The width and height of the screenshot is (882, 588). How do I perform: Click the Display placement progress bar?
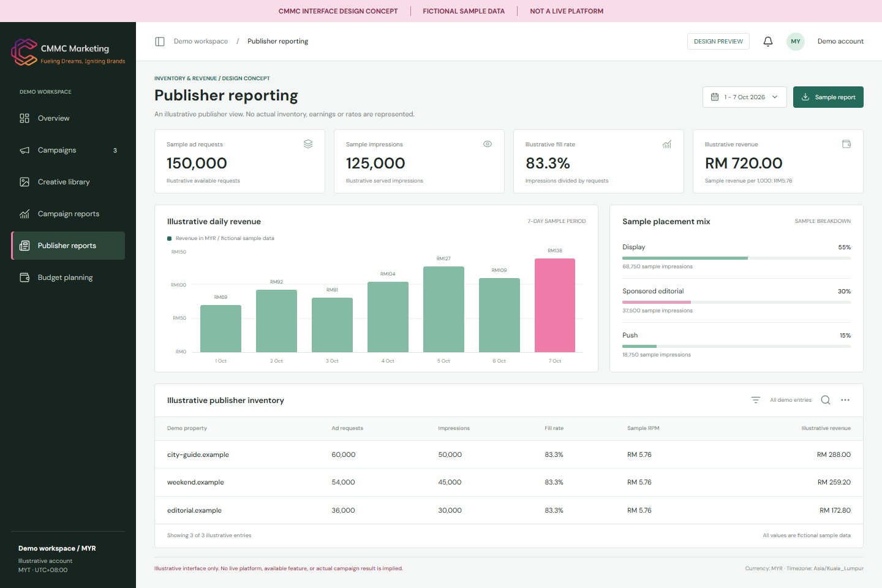pyautogui.click(x=737, y=258)
